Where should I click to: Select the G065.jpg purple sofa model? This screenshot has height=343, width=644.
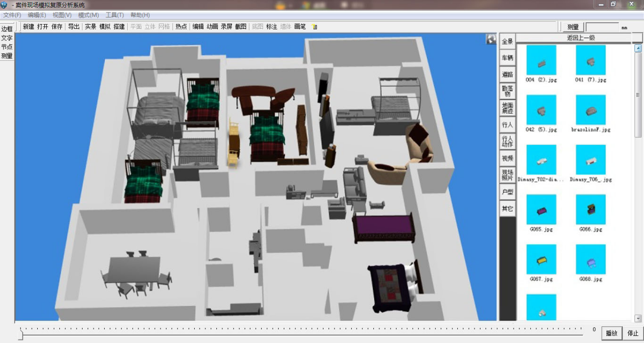pos(541,210)
